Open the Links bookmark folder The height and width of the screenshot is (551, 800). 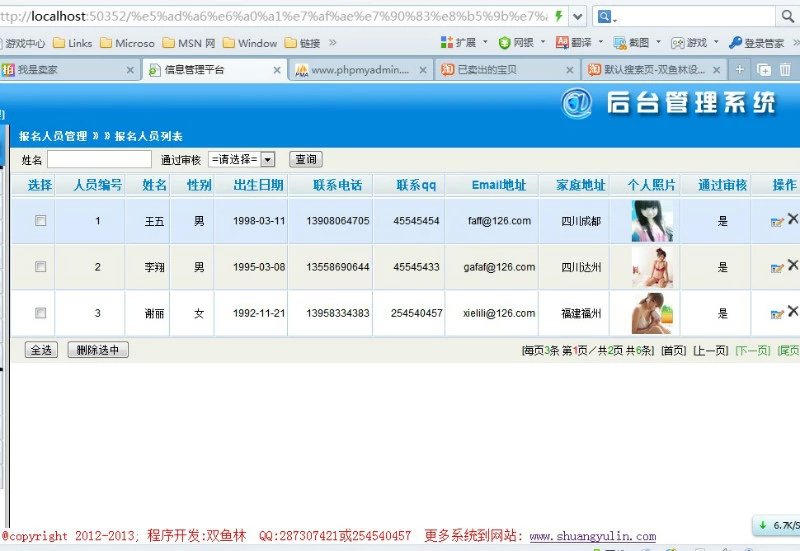click(73, 43)
